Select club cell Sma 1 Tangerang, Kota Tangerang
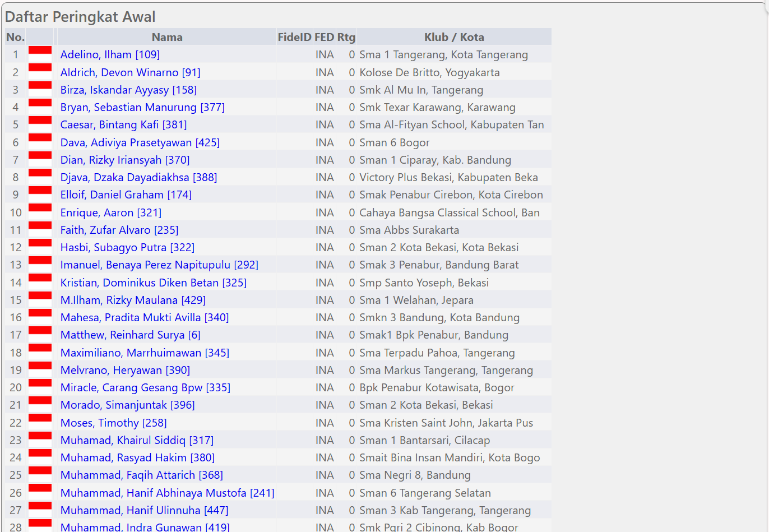The height and width of the screenshot is (532, 769). (x=454, y=54)
